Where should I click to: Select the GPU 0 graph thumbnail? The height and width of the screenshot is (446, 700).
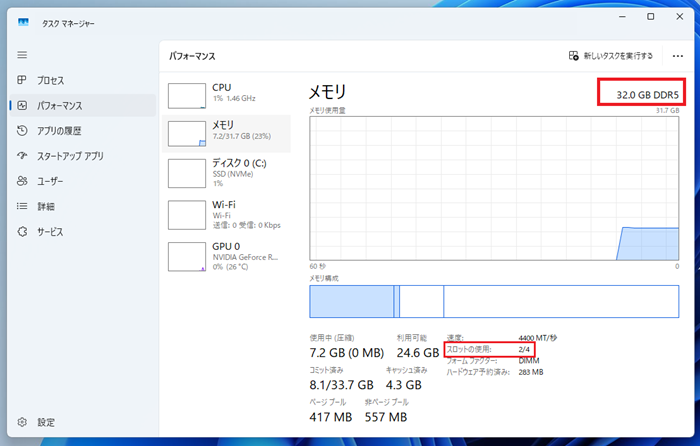(x=187, y=257)
